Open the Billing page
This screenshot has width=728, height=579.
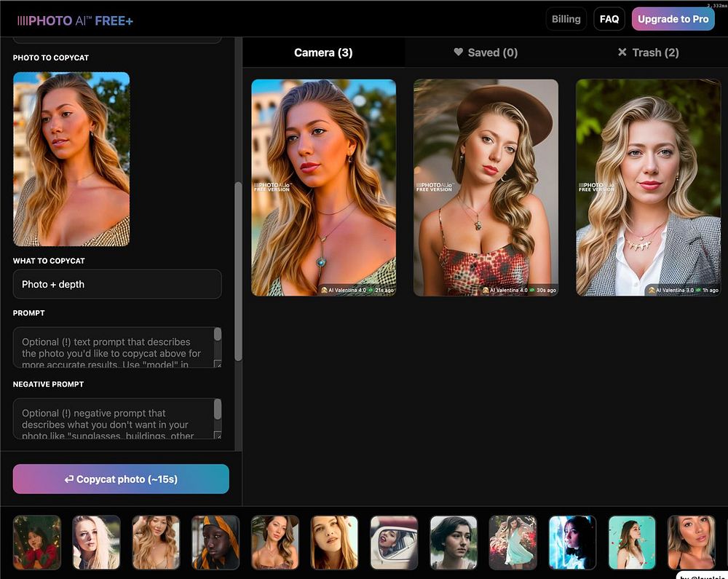(566, 19)
